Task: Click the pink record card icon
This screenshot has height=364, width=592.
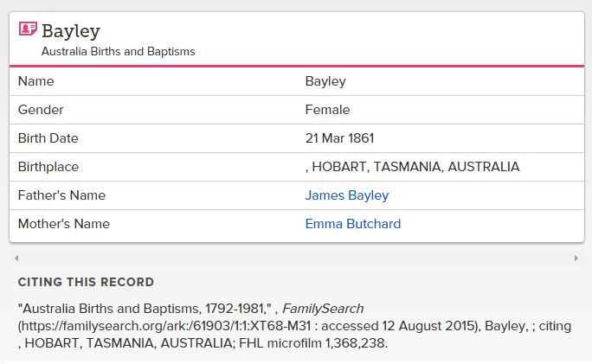Action: (28, 29)
